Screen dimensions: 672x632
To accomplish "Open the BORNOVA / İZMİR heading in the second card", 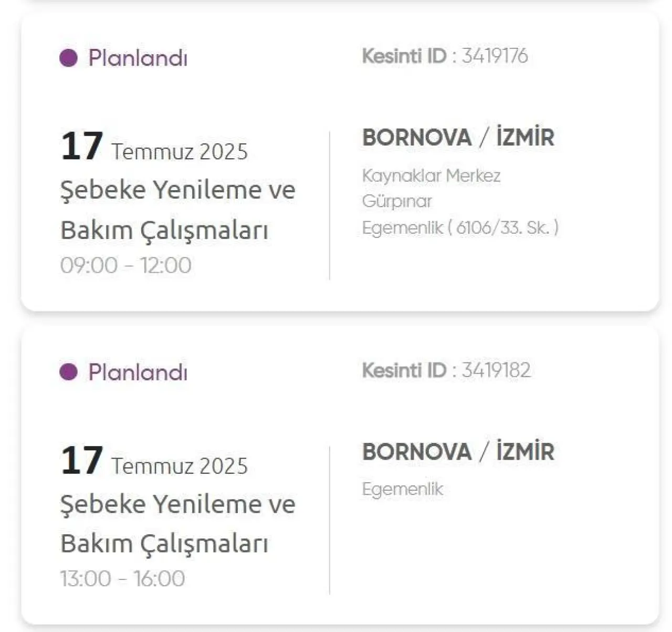I will [x=458, y=452].
